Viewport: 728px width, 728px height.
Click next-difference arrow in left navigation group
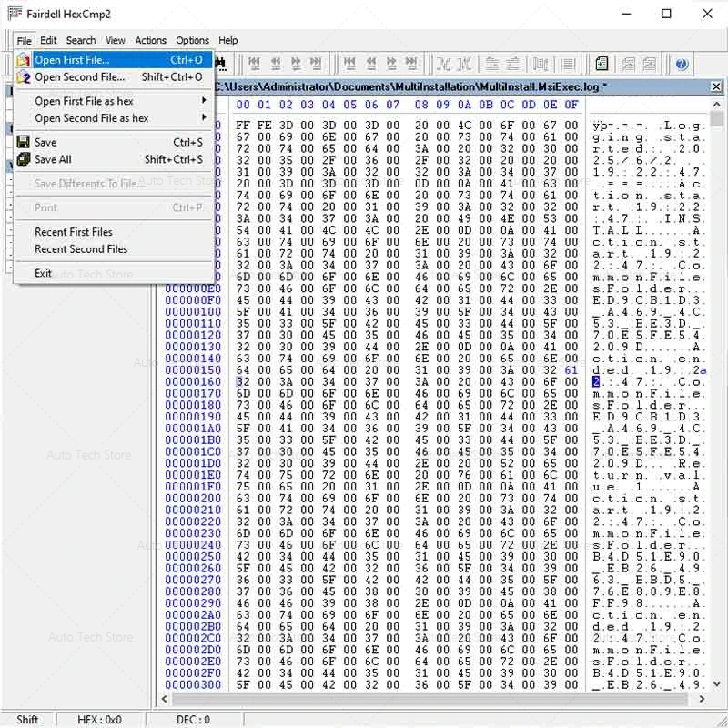pyautogui.click(x=296, y=64)
